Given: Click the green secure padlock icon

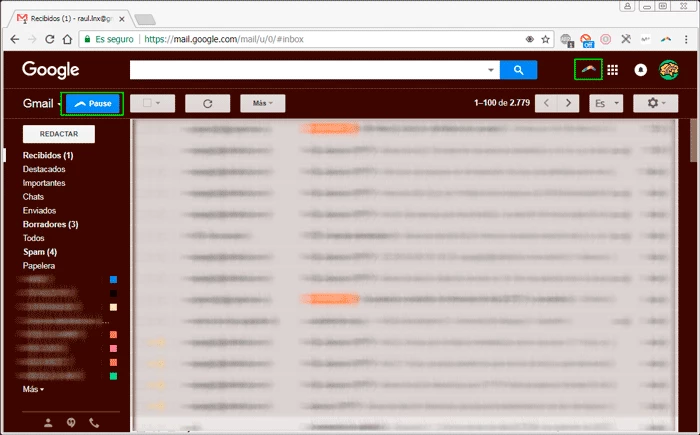Looking at the screenshot, I should pos(88,39).
